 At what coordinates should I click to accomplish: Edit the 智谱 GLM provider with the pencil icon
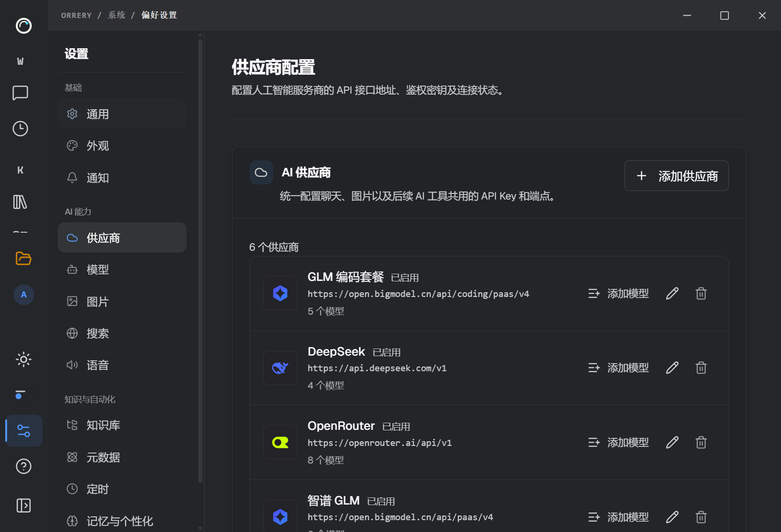[672, 517]
